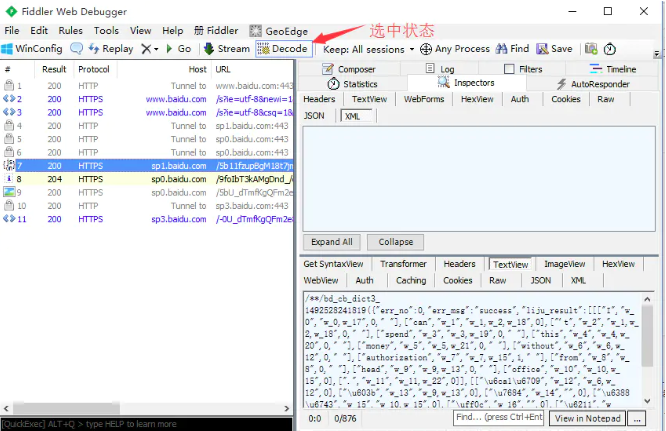The height and width of the screenshot is (431, 666).
Task: Toggle the Stream mode button
Action: [227, 49]
